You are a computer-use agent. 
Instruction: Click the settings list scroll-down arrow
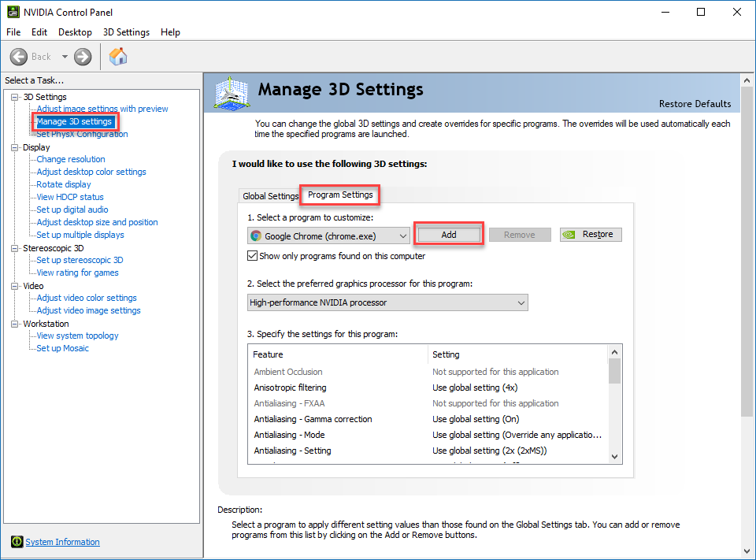pyautogui.click(x=614, y=456)
